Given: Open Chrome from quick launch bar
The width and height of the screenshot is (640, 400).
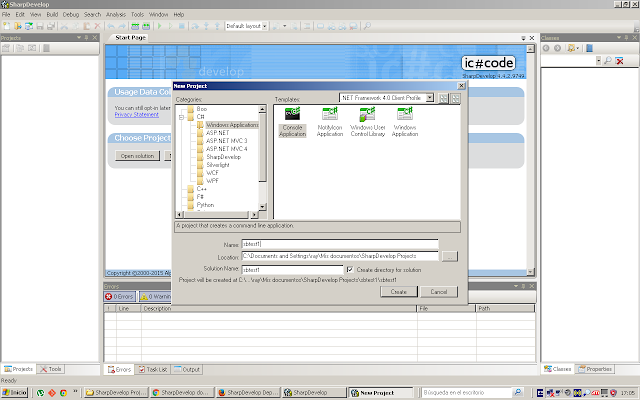Looking at the screenshot, I should point(63,393).
